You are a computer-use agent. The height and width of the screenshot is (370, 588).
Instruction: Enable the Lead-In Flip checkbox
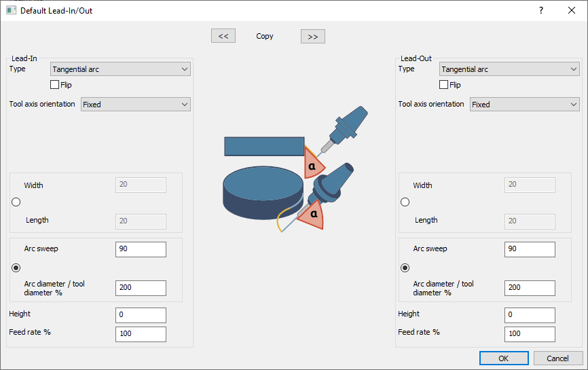point(55,85)
